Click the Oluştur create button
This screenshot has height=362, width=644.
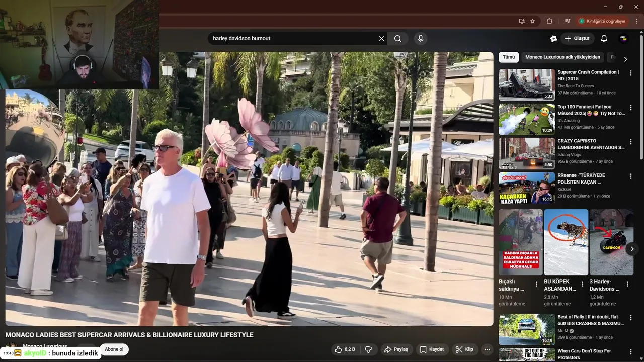(x=577, y=39)
